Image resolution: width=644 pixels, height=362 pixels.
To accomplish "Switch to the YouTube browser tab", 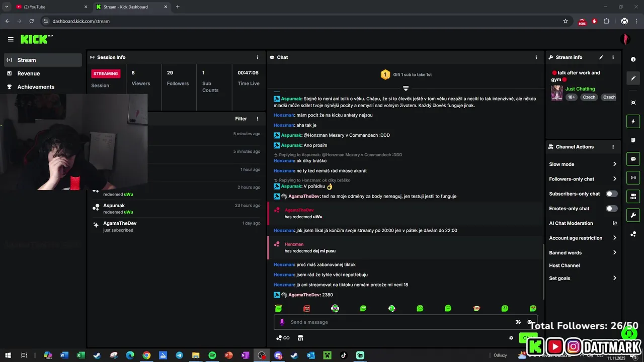I will click(x=50, y=7).
